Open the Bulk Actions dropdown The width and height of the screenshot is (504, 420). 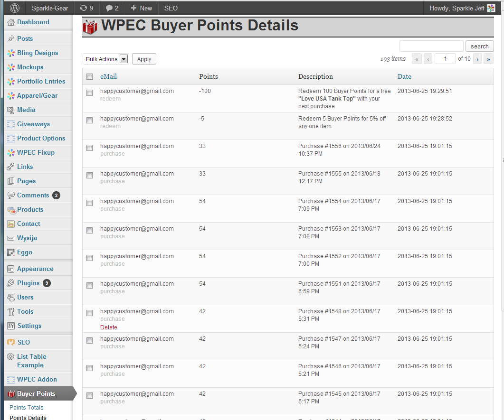(x=105, y=59)
